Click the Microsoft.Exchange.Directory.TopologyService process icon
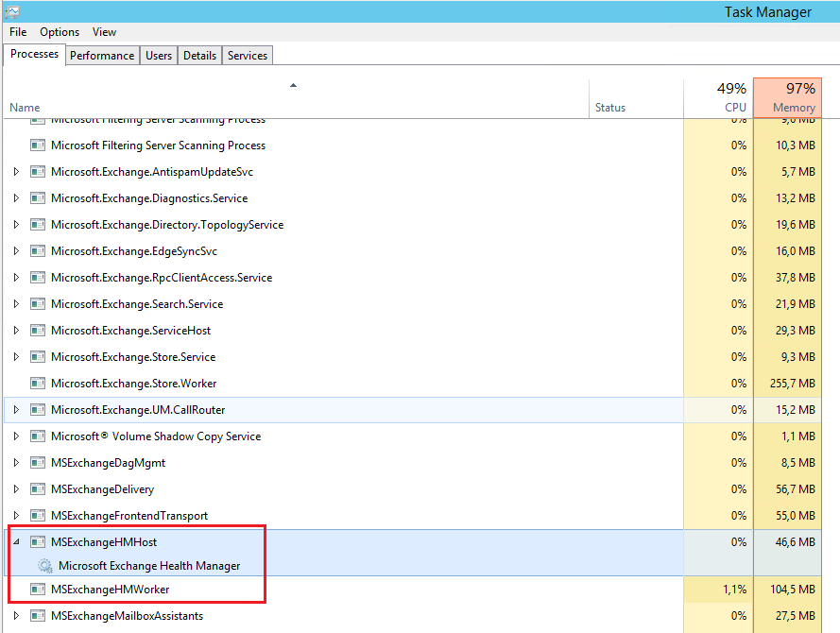The width and height of the screenshot is (840, 633). tap(38, 225)
